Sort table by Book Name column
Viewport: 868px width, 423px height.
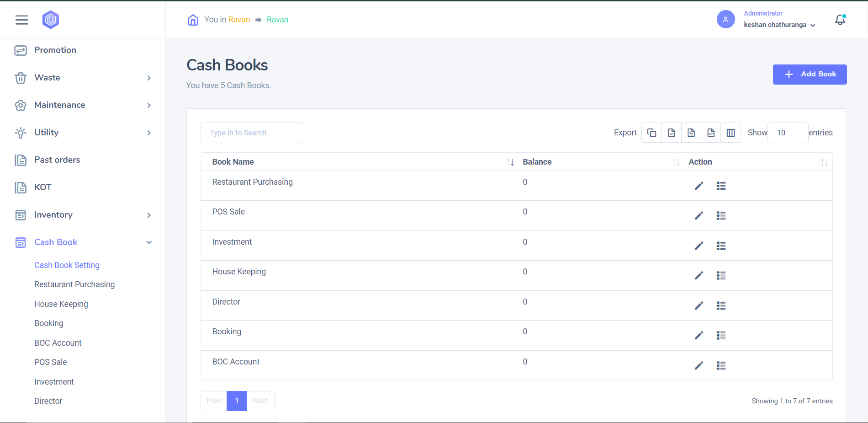(510, 162)
